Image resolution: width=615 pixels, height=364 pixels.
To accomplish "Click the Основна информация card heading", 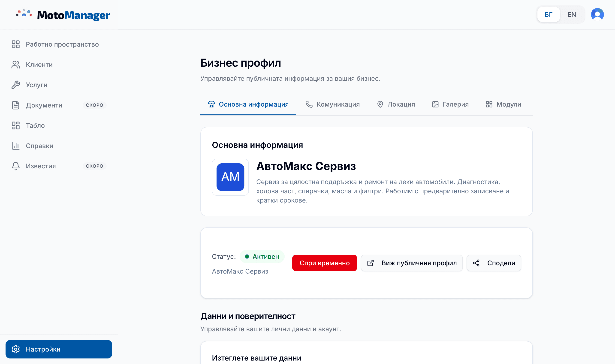I will point(257,145).
